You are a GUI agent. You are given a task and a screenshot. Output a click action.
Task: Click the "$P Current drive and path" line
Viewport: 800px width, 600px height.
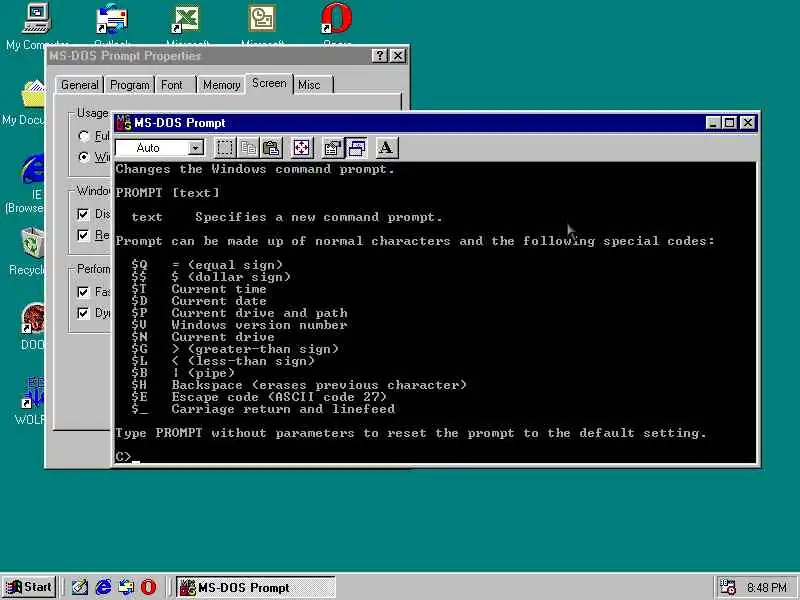239,313
